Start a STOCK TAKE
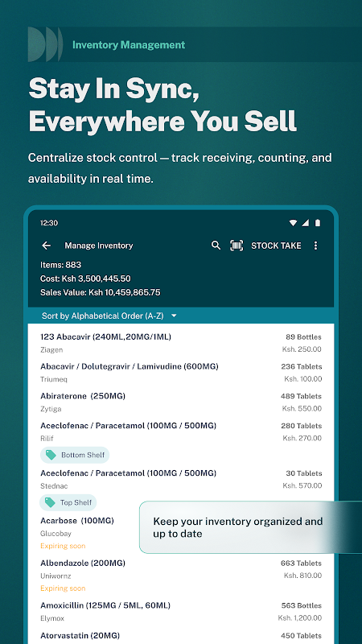 tap(276, 246)
